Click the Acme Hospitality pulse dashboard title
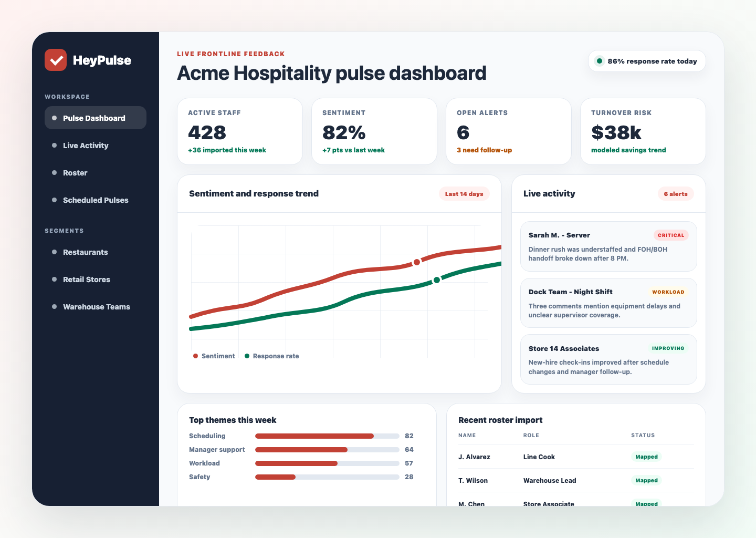This screenshot has height=538, width=756. click(332, 73)
